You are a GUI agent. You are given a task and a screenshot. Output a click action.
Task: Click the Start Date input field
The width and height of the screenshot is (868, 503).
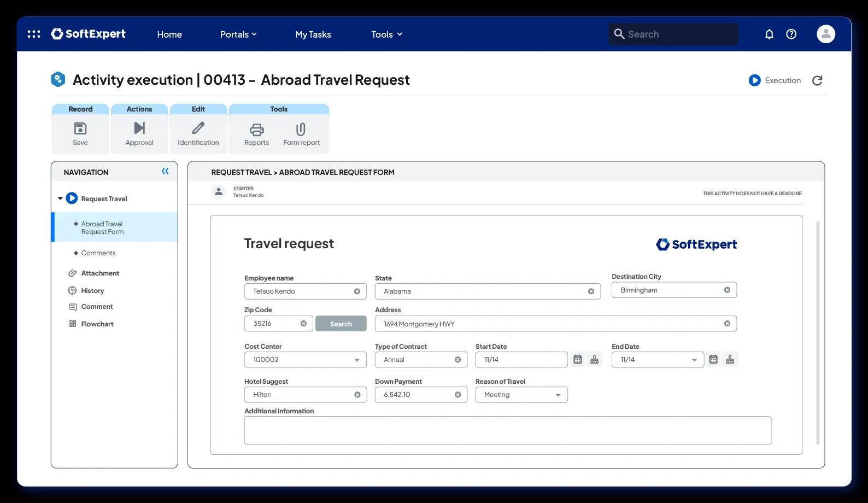521,360
